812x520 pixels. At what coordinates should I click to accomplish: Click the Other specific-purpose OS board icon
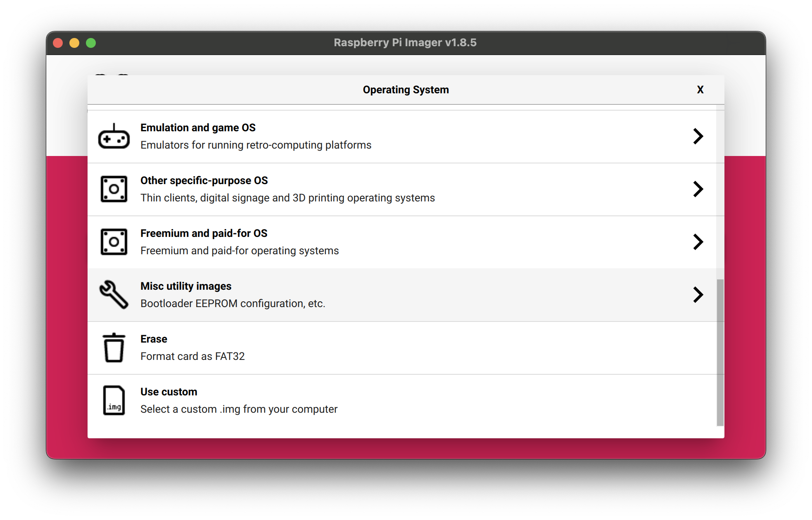(114, 189)
